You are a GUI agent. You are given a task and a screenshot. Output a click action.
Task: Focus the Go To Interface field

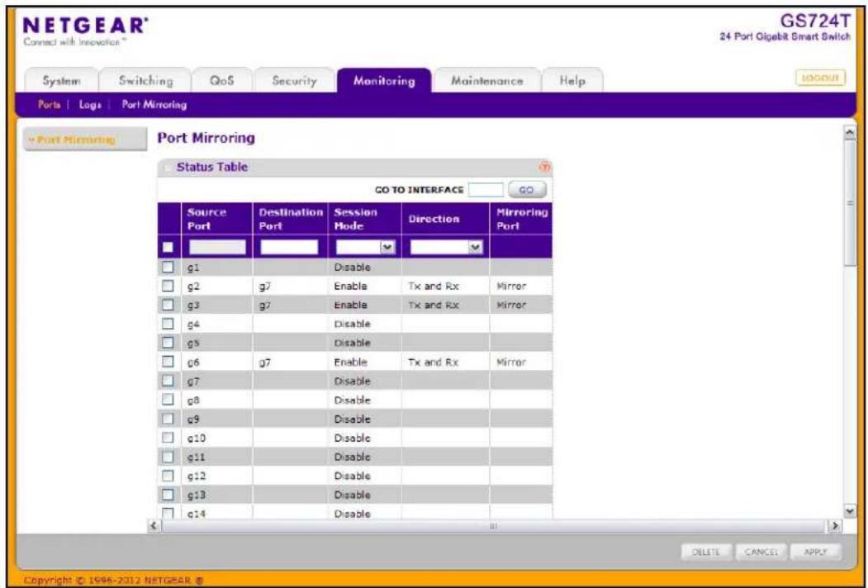tap(486, 190)
